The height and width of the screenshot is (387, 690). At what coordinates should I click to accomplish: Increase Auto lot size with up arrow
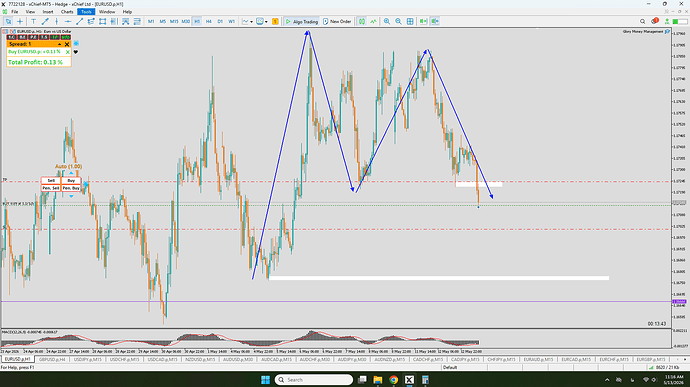(x=71, y=173)
